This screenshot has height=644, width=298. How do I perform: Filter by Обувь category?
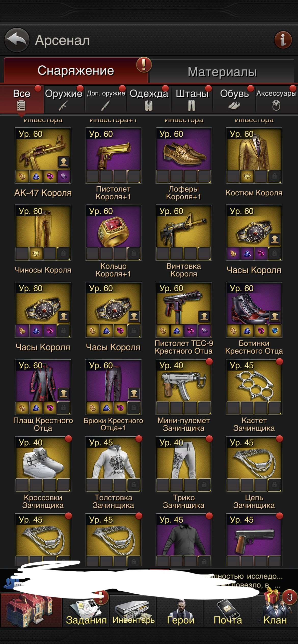pyautogui.click(x=234, y=99)
